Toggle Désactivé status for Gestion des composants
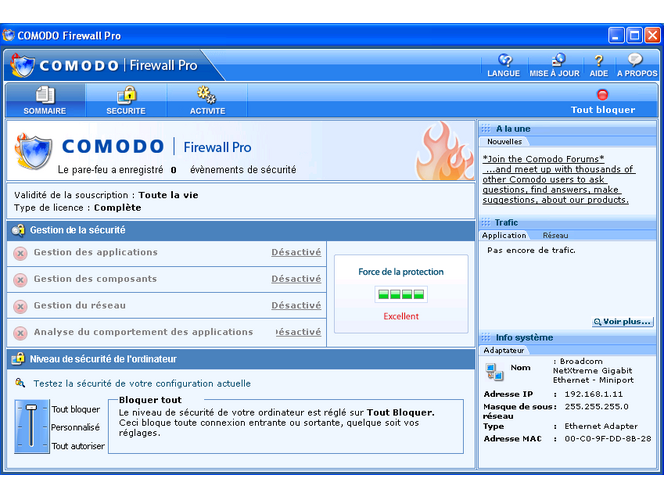664x498 pixels. (x=296, y=279)
